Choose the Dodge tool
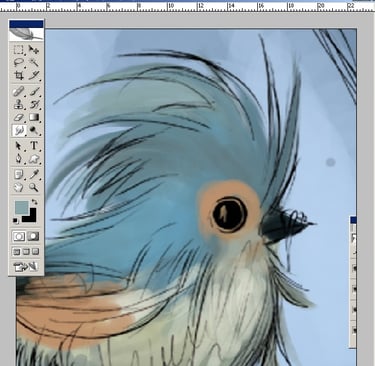This screenshot has height=366, width=375. pos(34,130)
